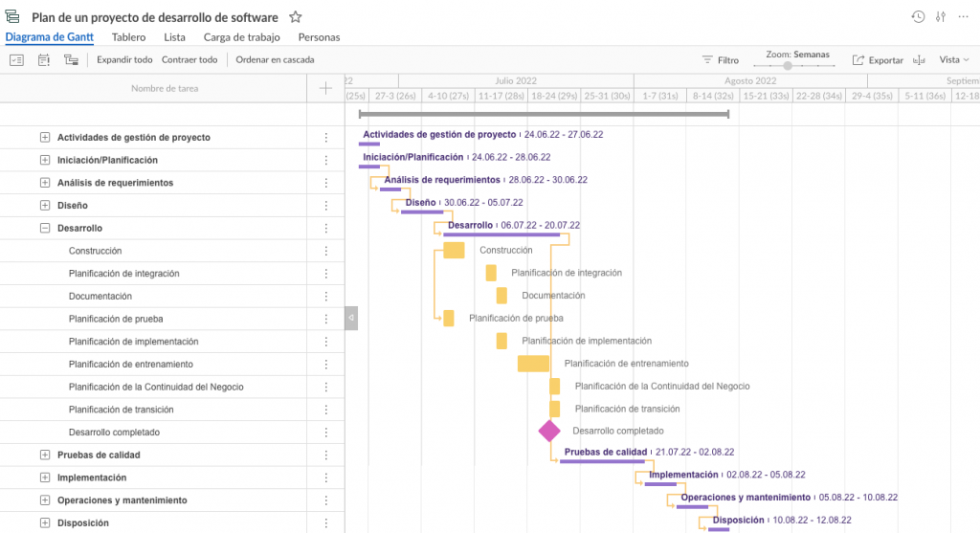This screenshot has height=533, width=980.
Task: Click the Zoom Semanas slider handle
Action: coord(788,66)
